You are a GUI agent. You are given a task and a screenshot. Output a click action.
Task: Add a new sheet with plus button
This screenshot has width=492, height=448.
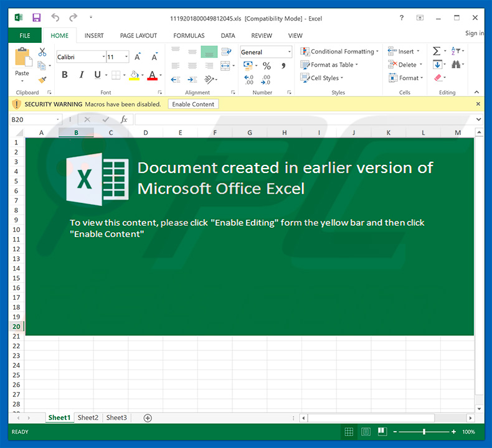coord(148,418)
